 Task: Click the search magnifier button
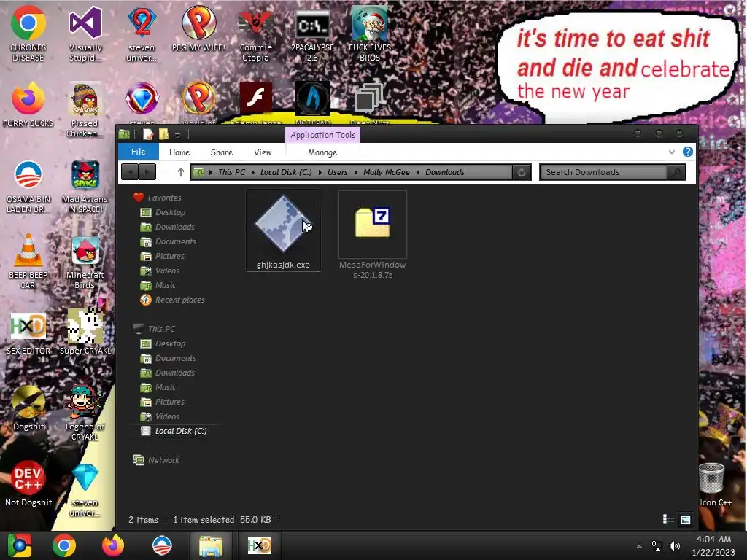click(x=676, y=172)
